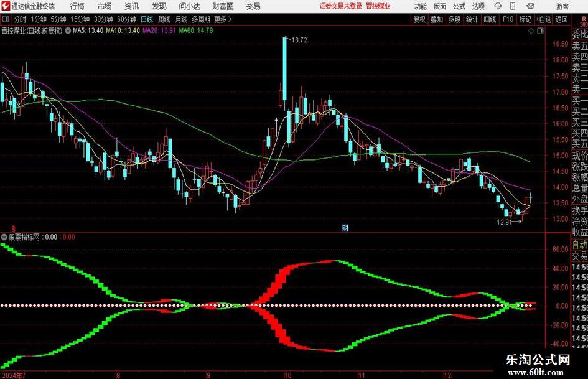Viewport: 588px width, 379px height.
Task: Open the 发现 menu
Action: 159,6
